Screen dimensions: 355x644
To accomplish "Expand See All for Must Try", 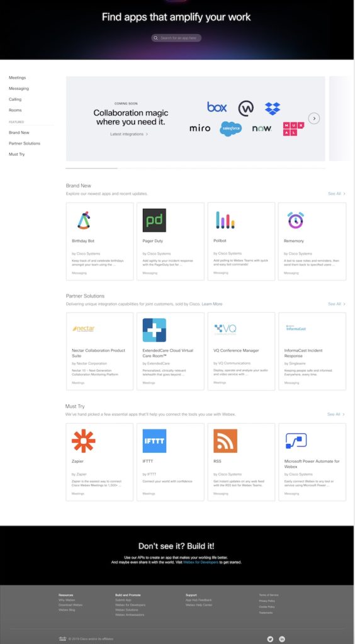I will coord(336,414).
